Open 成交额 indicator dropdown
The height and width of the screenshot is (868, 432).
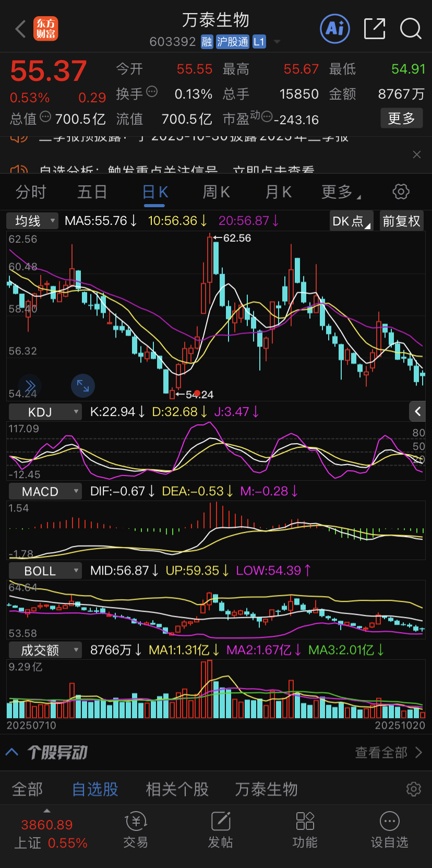[45, 650]
